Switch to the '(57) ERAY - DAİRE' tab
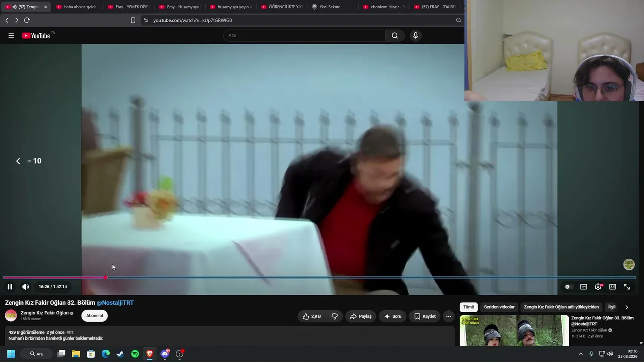 click(x=435, y=7)
